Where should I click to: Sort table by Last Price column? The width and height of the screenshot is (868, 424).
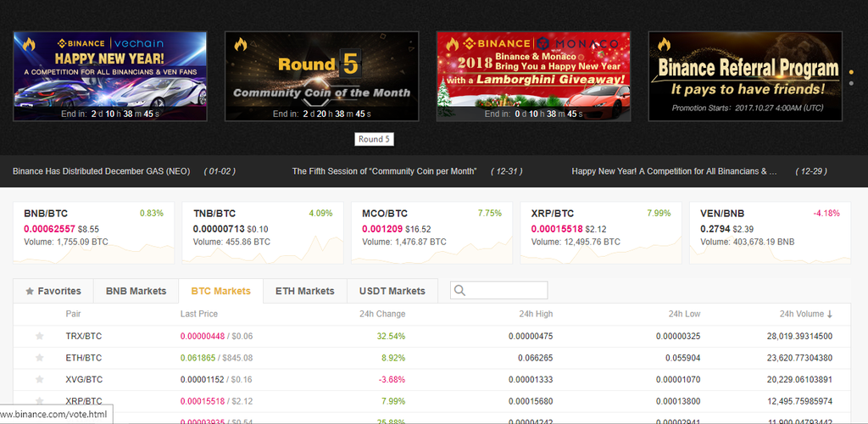[198, 314]
